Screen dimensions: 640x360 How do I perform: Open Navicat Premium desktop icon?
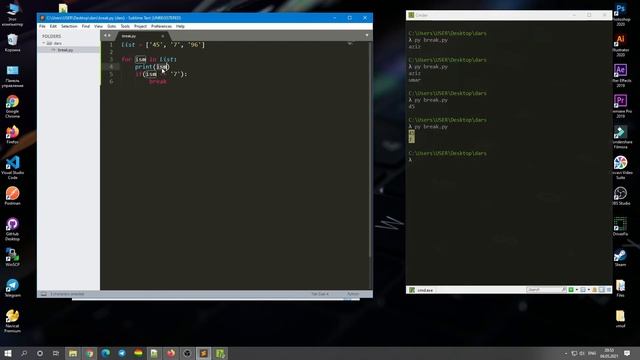click(12, 321)
